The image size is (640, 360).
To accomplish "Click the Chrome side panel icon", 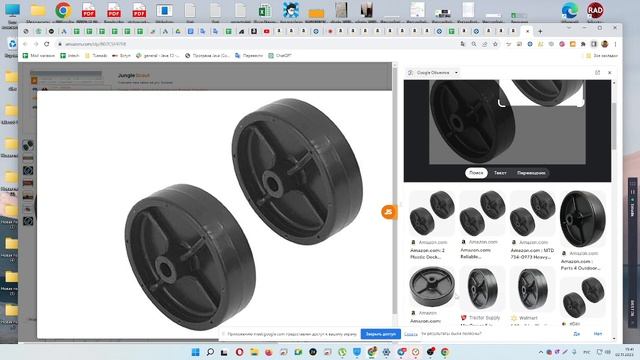I will click(594, 44).
